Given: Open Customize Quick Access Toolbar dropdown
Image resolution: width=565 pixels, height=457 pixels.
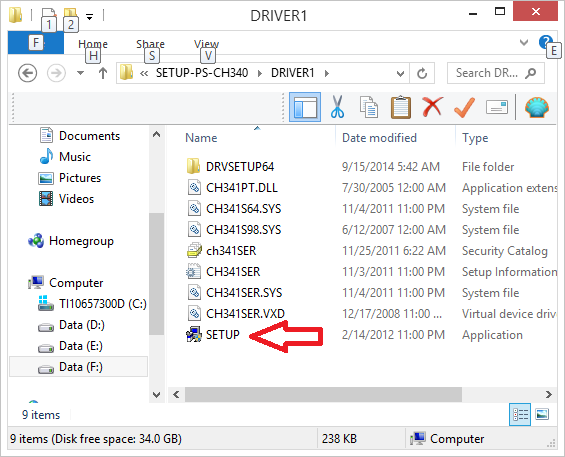Looking at the screenshot, I should [x=89, y=16].
